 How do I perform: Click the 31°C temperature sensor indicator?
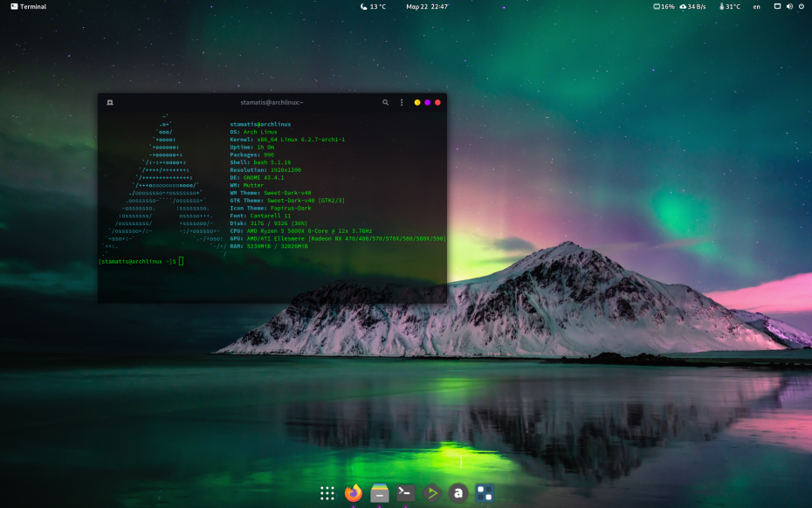pyautogui.click(x=728, y=6)
